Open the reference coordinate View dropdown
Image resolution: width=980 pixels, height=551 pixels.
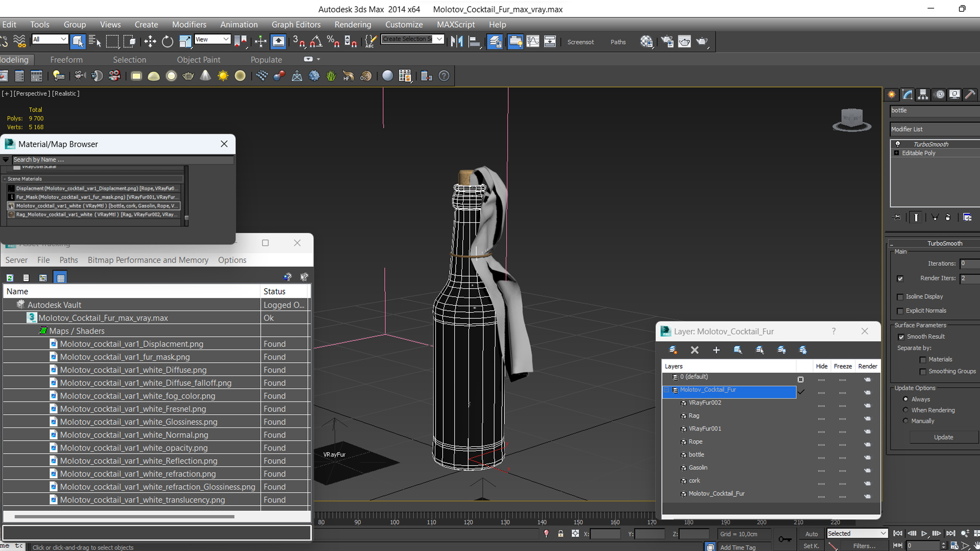click(212, 39)
